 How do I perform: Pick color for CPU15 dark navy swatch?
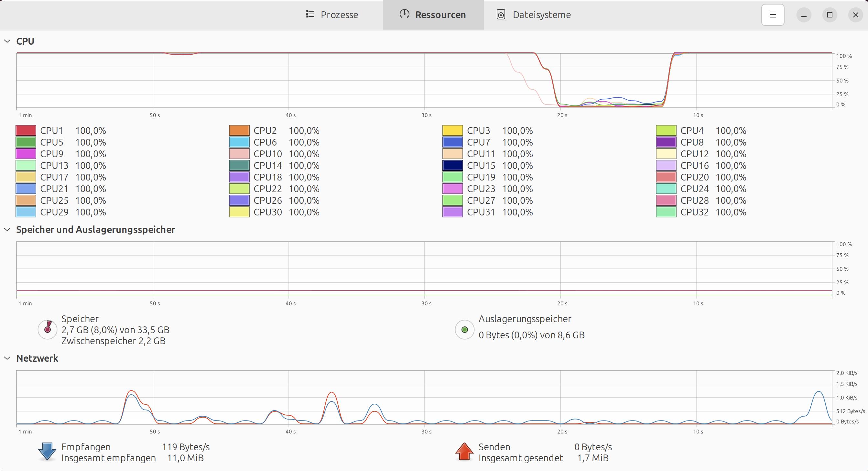[x=452, y=166]
